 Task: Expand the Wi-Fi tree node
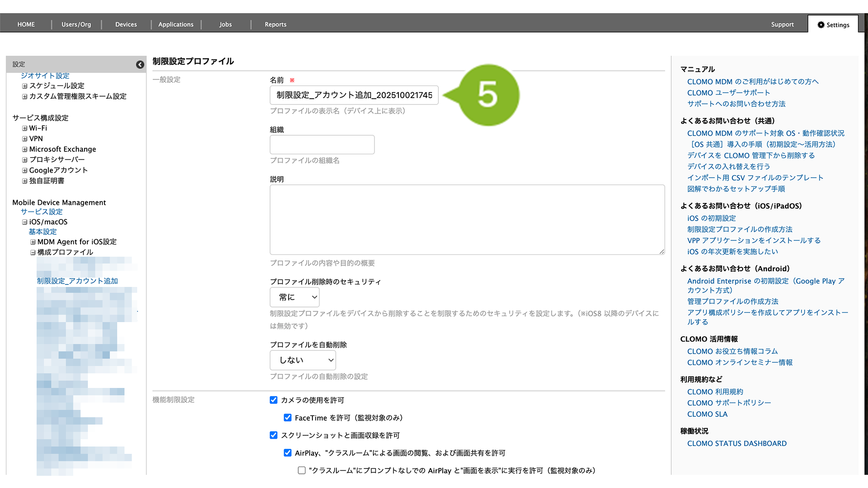pyautogui.click(x=24, y=128)
